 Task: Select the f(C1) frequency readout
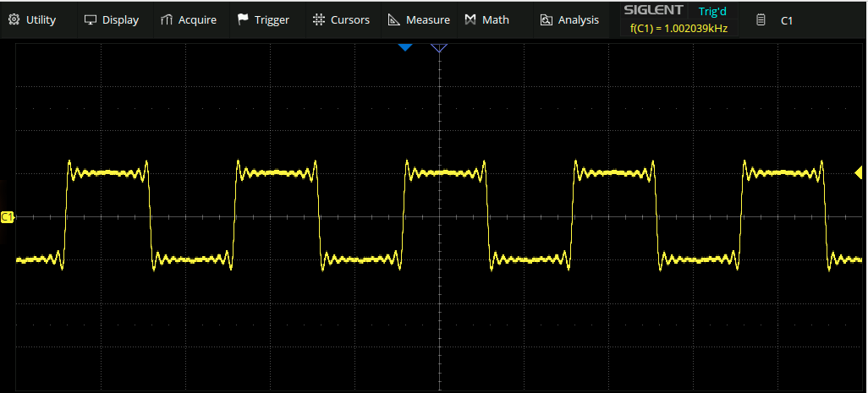click(678, 28)
